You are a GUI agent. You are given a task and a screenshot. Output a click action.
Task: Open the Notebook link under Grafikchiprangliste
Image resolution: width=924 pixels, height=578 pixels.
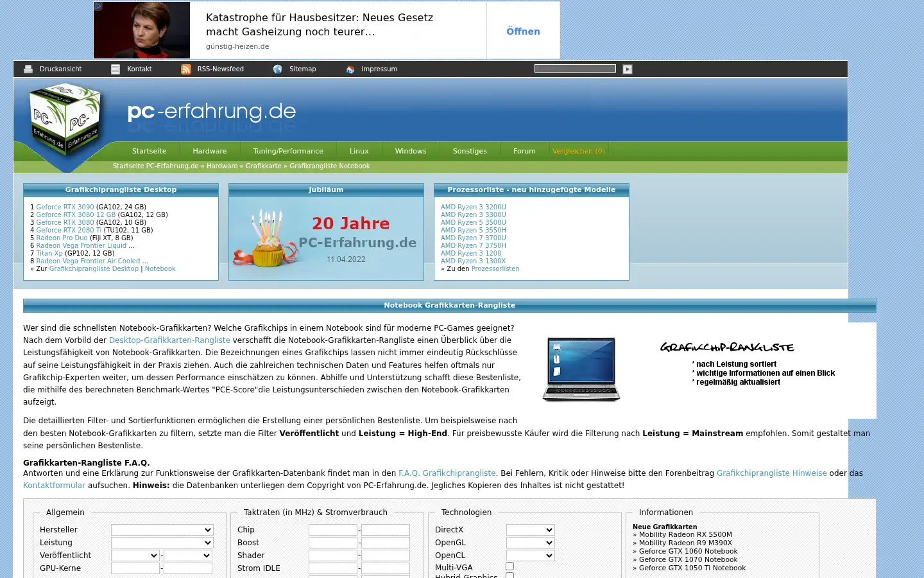[160, 269]
